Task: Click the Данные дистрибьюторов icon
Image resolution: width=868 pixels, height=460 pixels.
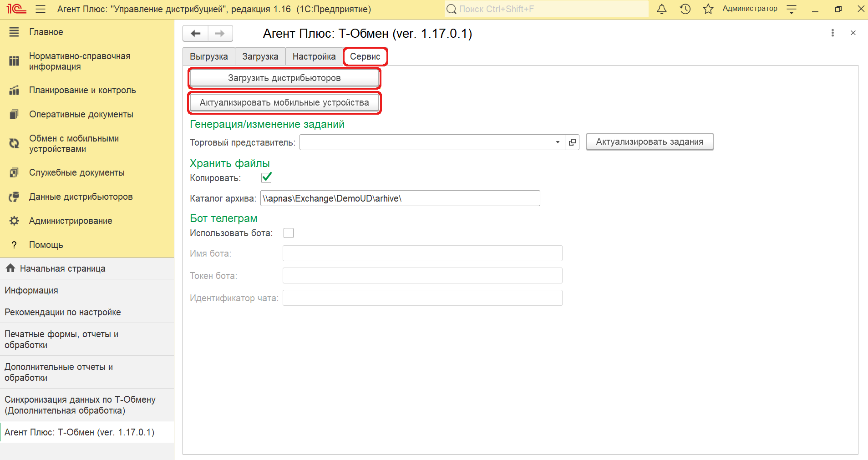Action: click(14, 197)
